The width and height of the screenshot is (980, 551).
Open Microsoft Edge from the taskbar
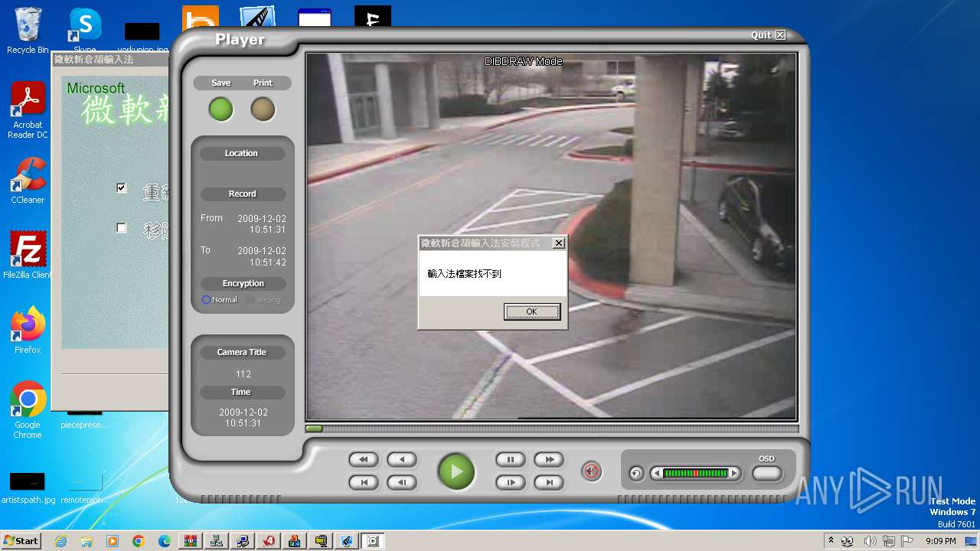(x=165, y=541)
